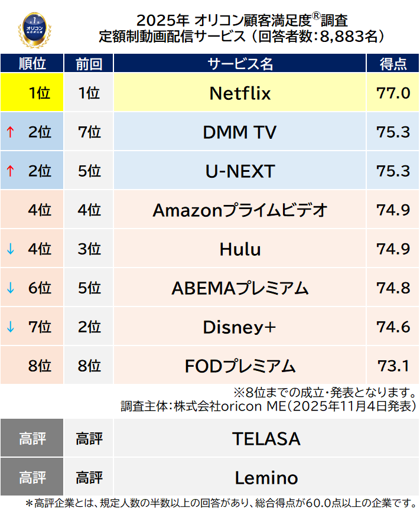Click the Oricon number-one award badge
The height and width of the screenshot is (515, 420).
pyautogui.click(x=35, y=28)
